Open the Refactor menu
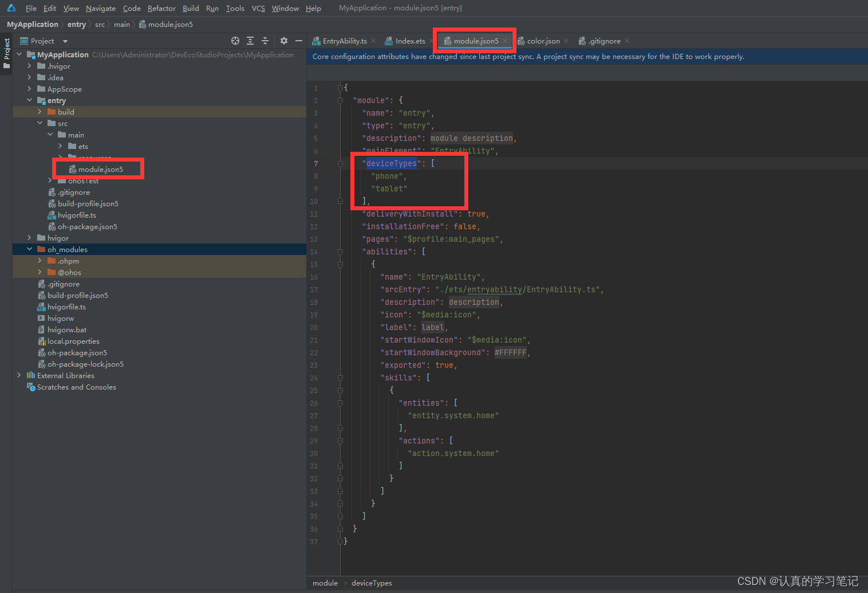Viewport: 868px width, 593px height. click(161, 8)
